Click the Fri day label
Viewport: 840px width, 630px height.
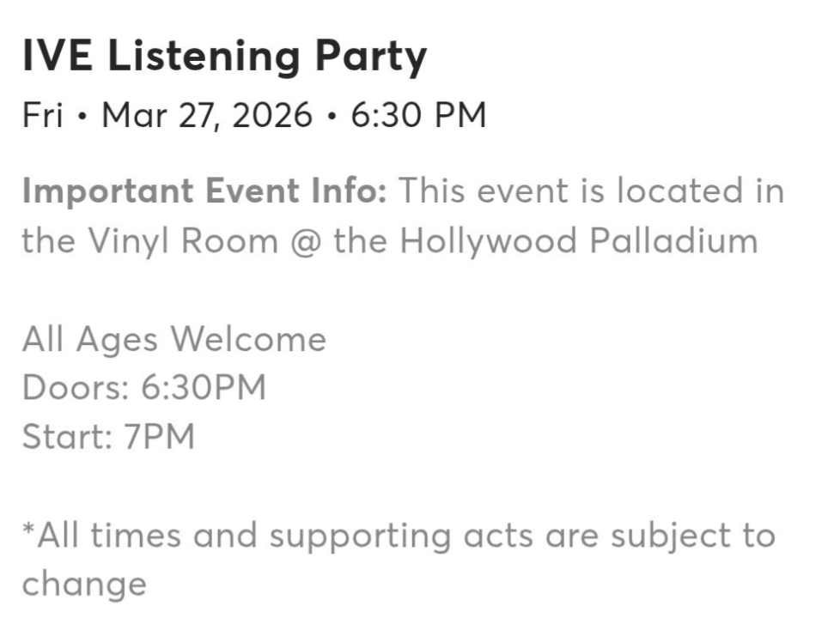pos(42,114)
